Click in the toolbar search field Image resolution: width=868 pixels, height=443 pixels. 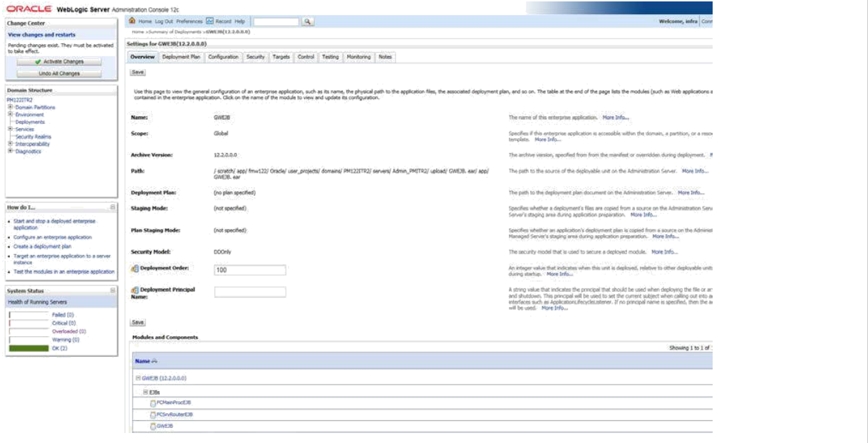[x=276, y=22]
